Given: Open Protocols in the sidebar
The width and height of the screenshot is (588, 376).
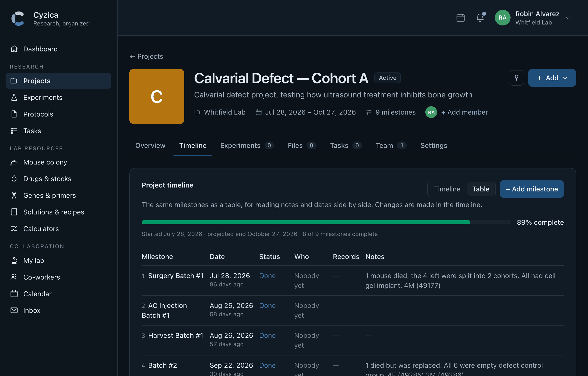Looking at the screenshot, I should pyautogui.click(x=58, y=114).
